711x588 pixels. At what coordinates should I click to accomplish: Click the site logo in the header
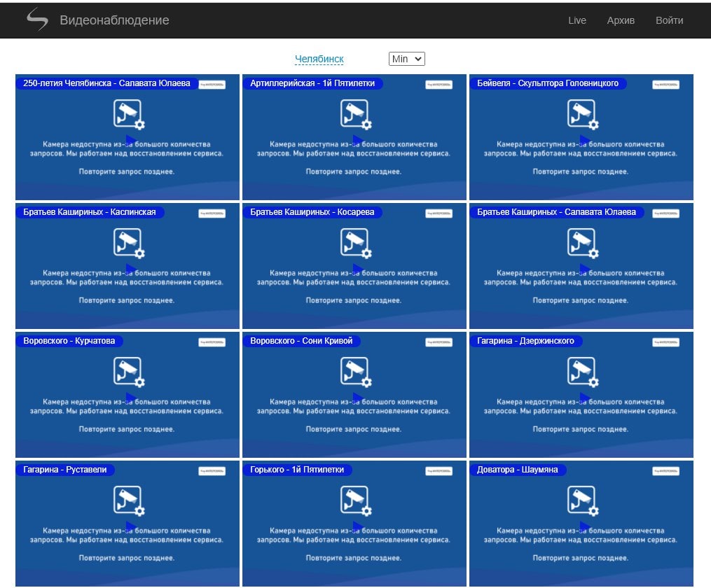(37, 20)
